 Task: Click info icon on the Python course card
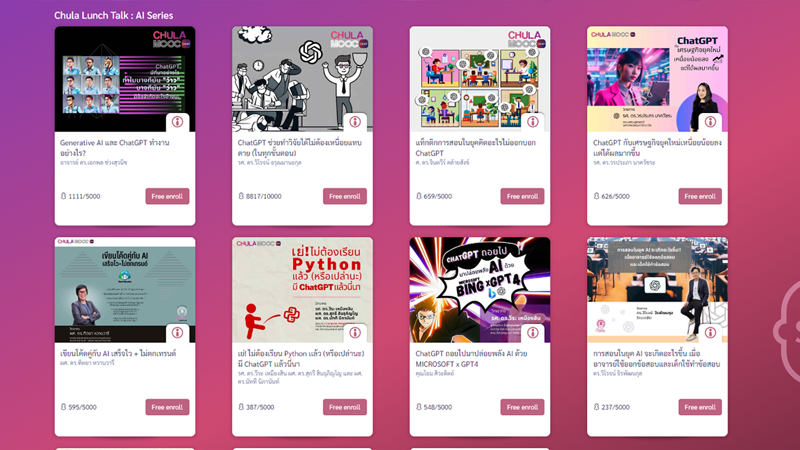355,333
